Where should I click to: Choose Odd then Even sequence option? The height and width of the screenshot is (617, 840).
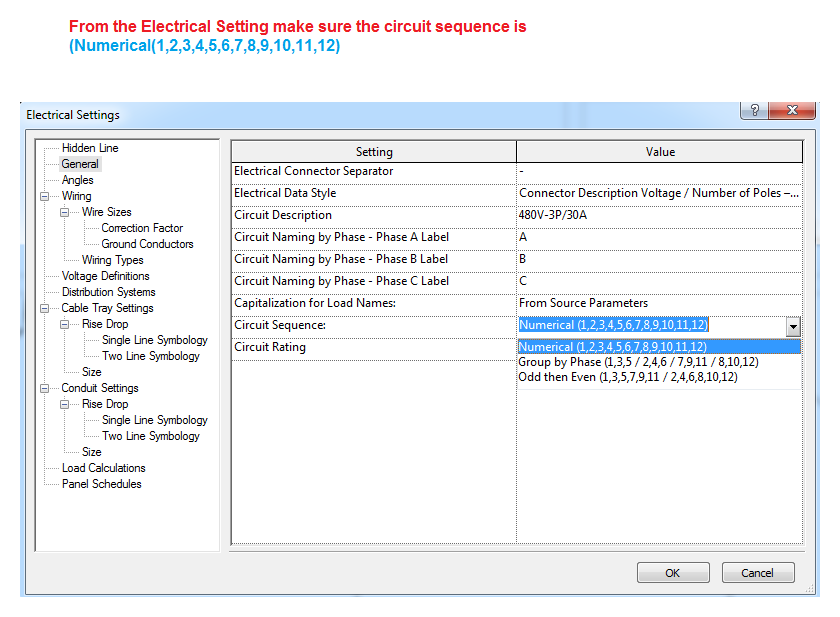click(x=659, y=377)
